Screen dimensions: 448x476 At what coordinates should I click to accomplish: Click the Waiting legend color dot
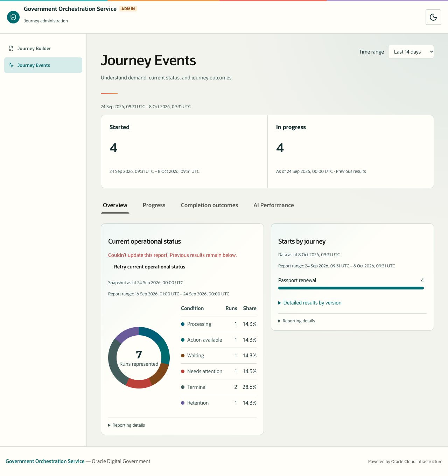tap(183, 356)
